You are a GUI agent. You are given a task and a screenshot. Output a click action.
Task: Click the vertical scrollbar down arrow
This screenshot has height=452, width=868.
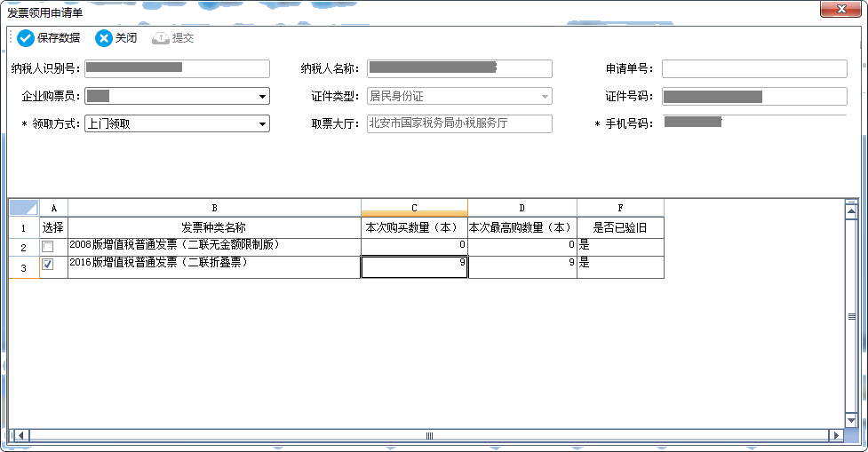pyautogui.click(x=851, y=420)
